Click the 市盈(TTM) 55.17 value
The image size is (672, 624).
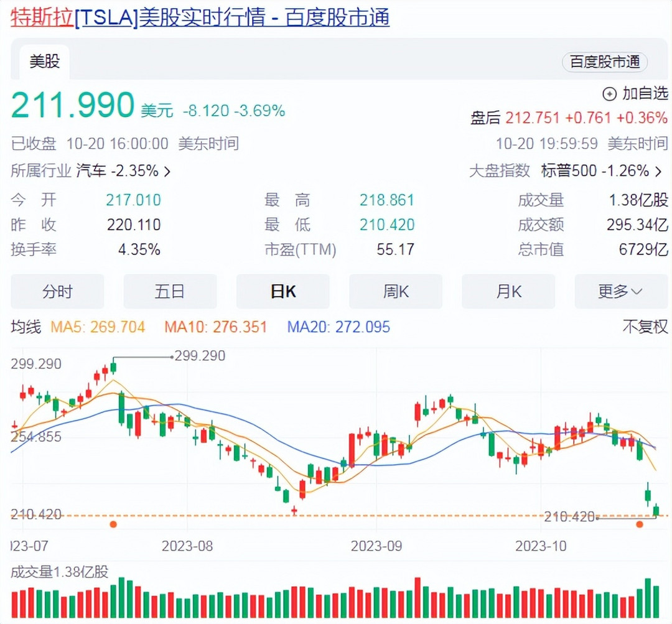coord(396,249)
